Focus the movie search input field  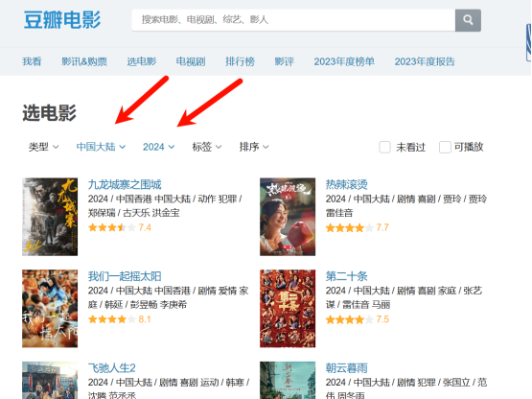293,20
